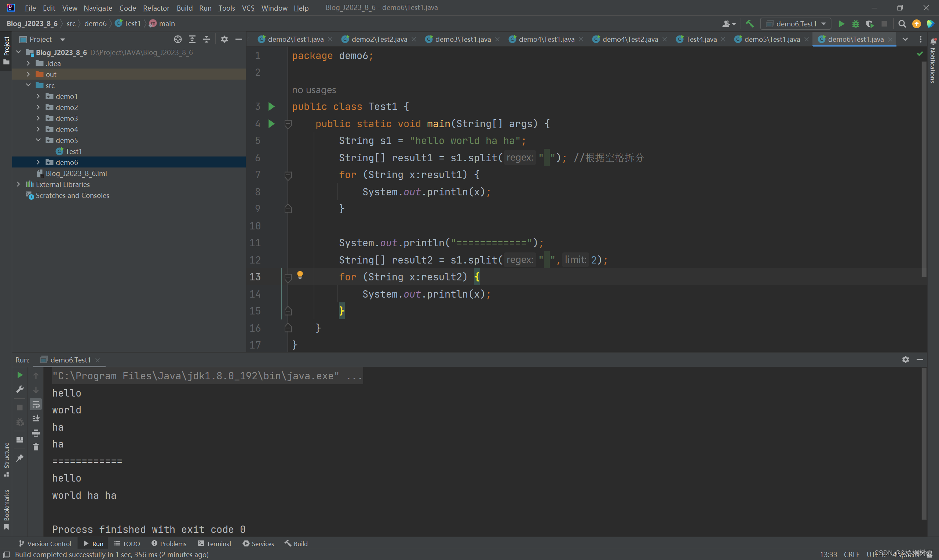
Task: Open Project panel settings gear
Action: pyautogui.click(x=224, y=39)
